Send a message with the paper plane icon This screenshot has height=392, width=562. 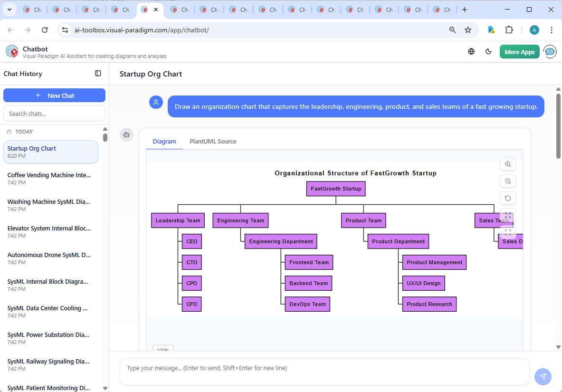pyautogui.click(x=543, y=376)
